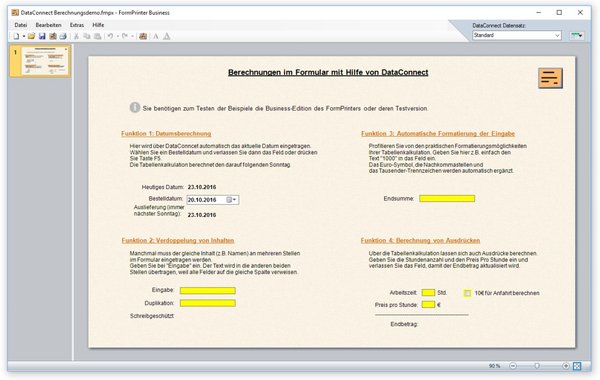Screen dimensions: 600x380
Task: Redo the last undone action
Action: tap(125, 36)
